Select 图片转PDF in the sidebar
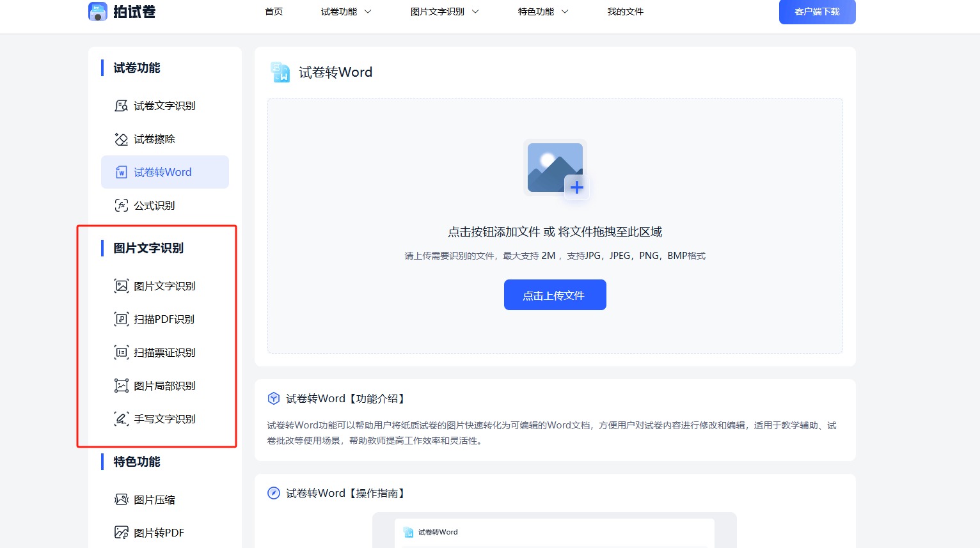Screen dimensions: 980x548 pyautogui.click(x=165, y=533)
